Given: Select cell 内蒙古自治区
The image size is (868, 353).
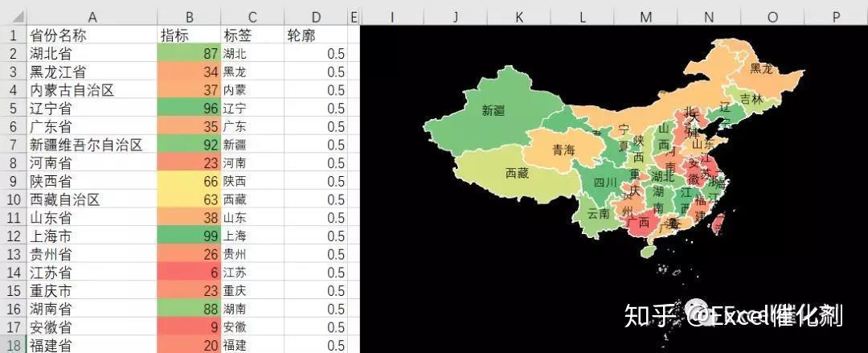Looking at the screenshot, I should [x=92, y=90].
